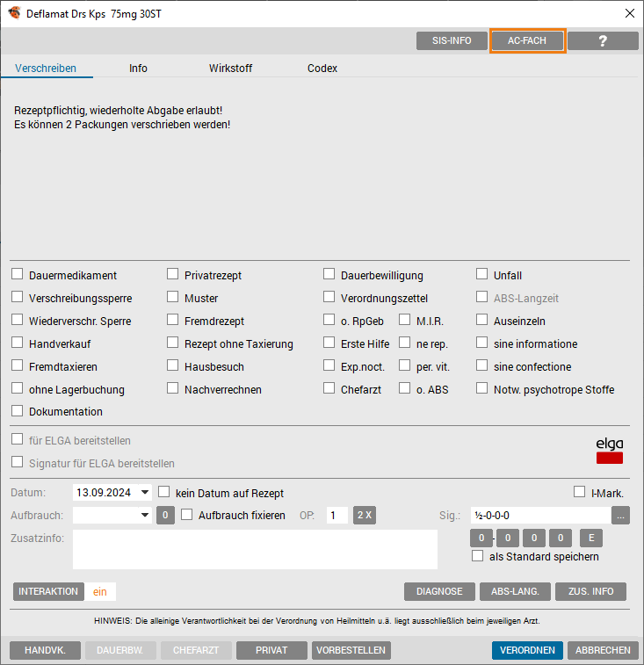
Task: Toggle Fremdtaxieren checkbox
Action: [x=17, y=365]
